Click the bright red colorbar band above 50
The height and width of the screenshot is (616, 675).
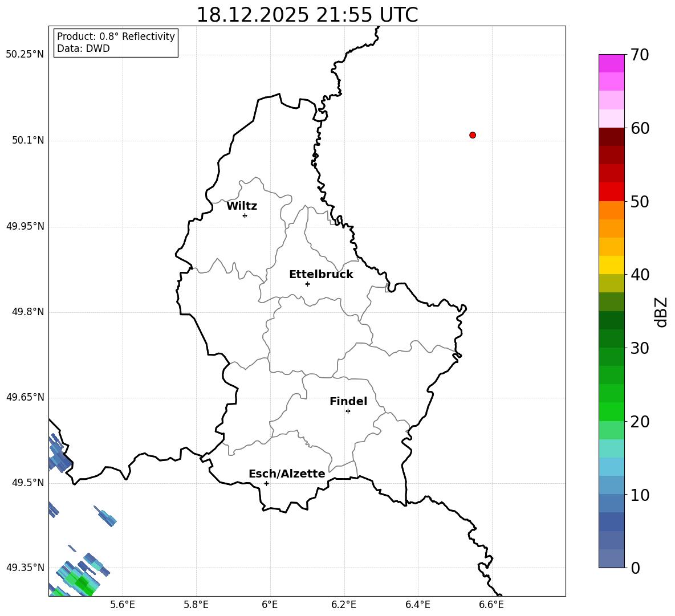tap(612, 192)
